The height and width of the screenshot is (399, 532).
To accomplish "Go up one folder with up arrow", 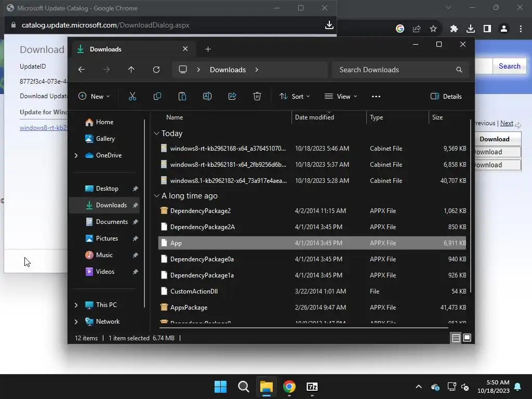I will [x=131, y=70].
